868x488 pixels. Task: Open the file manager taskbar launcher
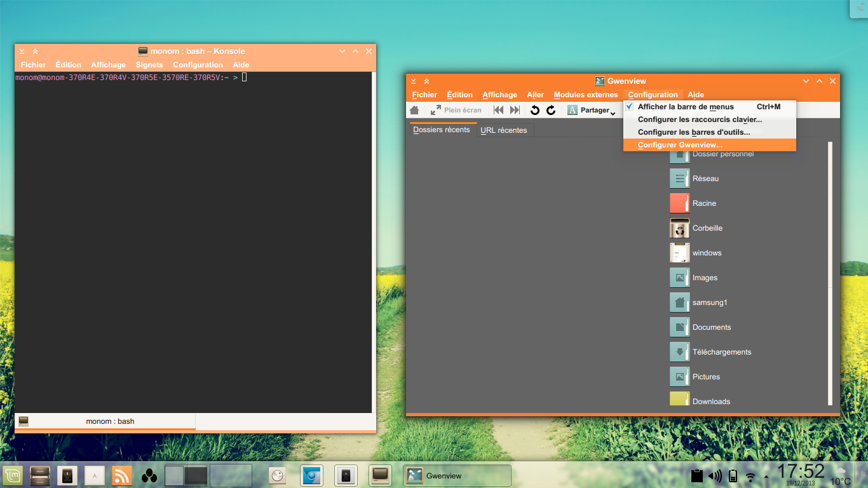click(41, 475)
